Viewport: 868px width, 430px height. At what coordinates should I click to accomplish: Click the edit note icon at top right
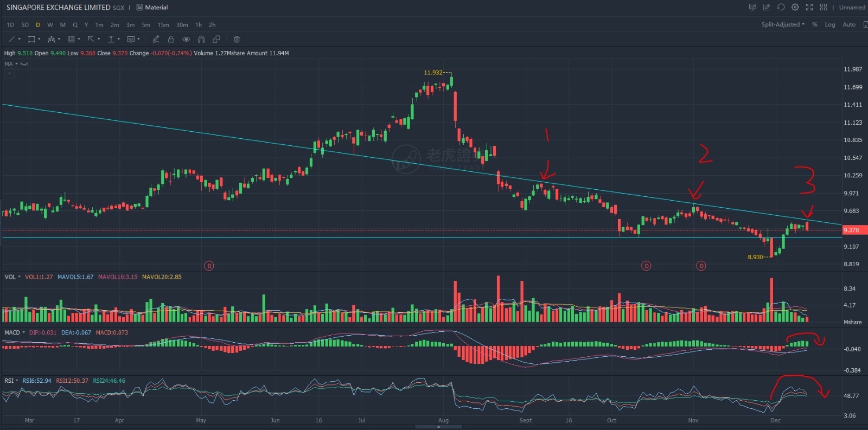click(767, 7)
